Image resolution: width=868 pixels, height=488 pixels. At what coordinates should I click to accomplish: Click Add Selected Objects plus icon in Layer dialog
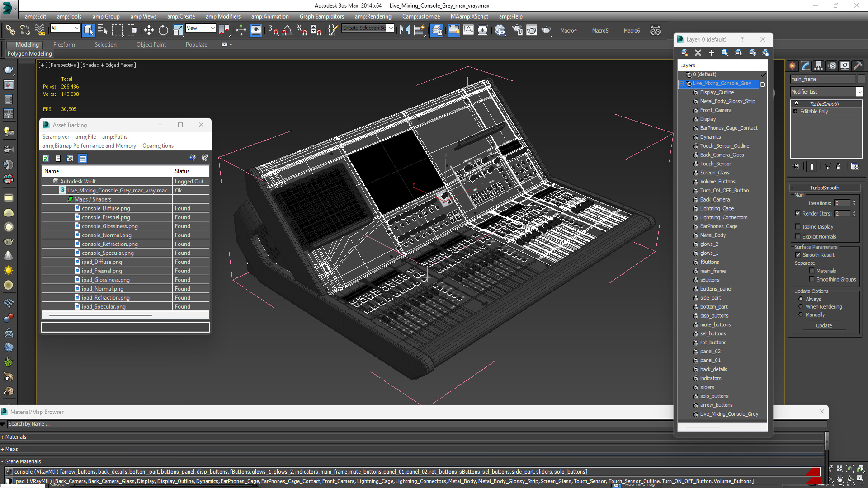tap(712, 53)
